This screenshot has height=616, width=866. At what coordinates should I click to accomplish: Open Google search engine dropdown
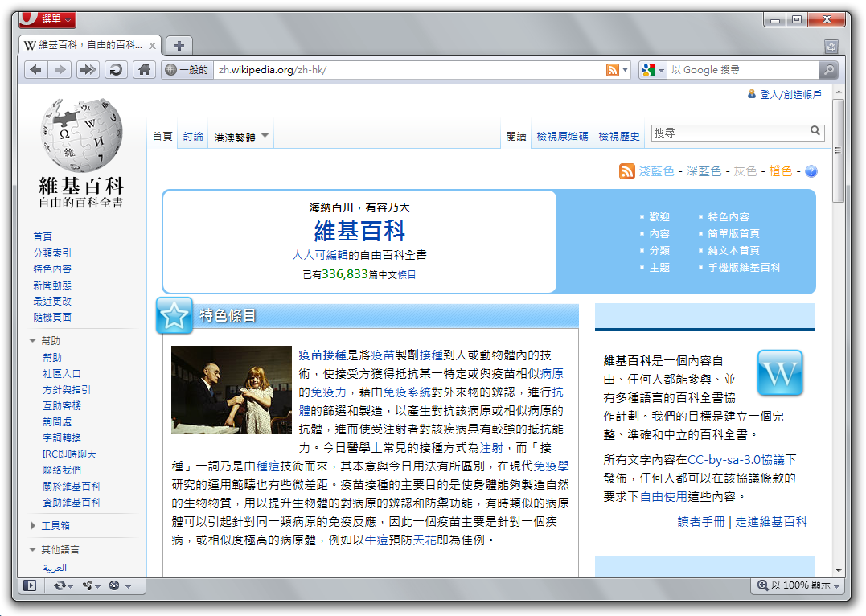(652, 70)
